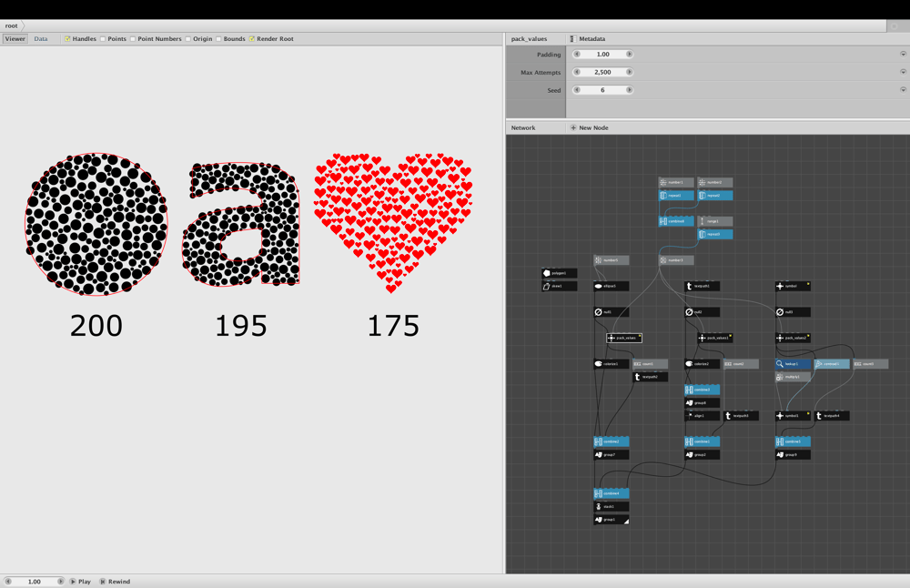Image resolution: width=910 pixels, height=588 pixels.
Task: Click the Seed value field 6
Action: point(603,90)
